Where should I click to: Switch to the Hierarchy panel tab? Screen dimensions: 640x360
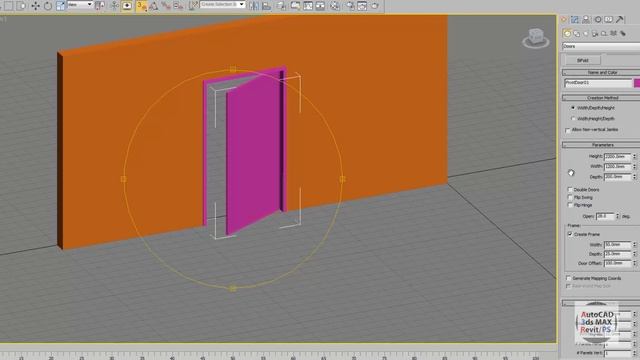point(586,20)
